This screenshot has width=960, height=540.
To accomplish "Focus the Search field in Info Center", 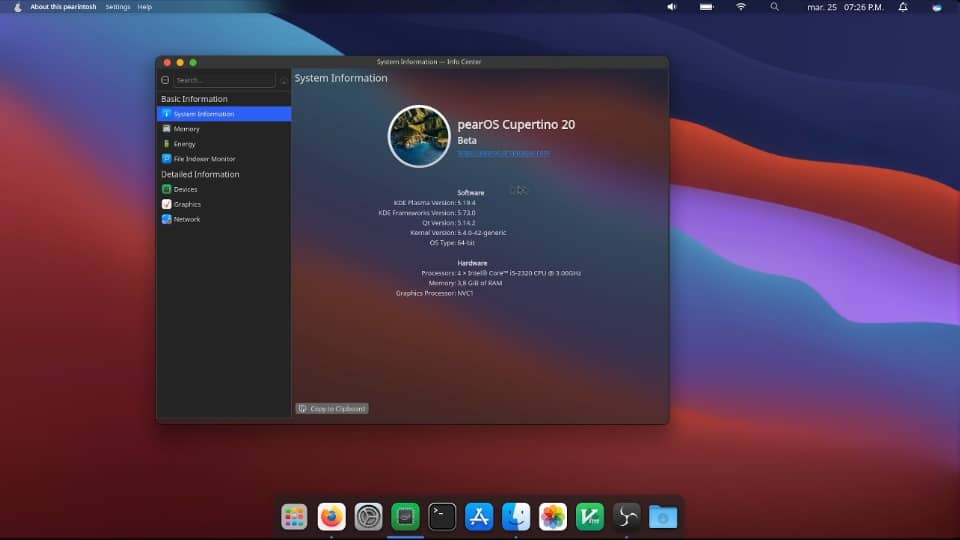I will point(224,80).
